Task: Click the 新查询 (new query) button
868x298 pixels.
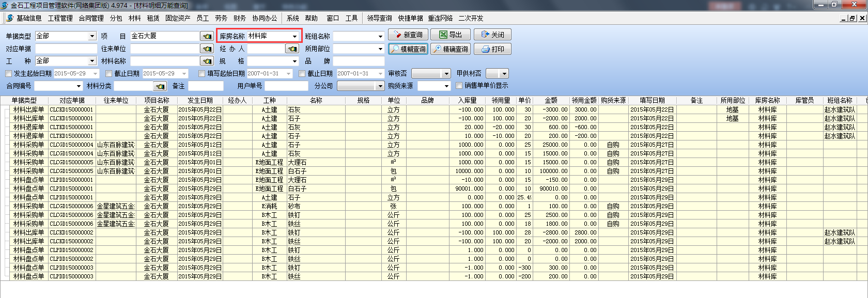Action: click(x=408, y=35)
